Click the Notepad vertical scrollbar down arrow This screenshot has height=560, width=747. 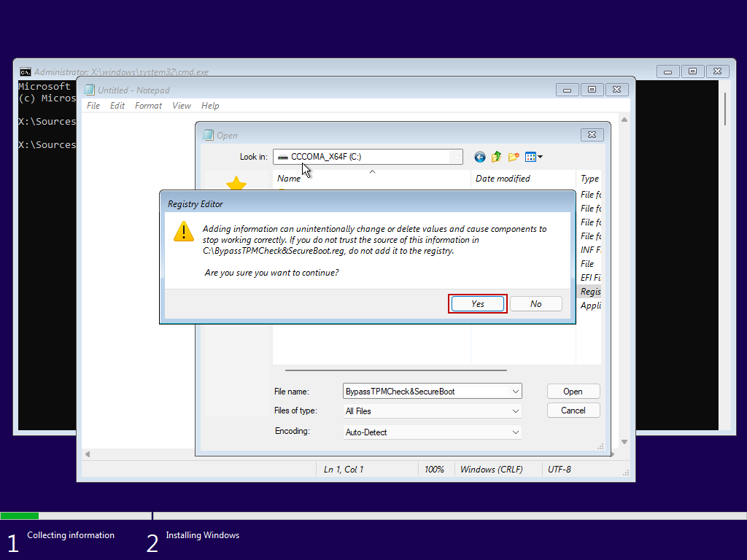[x=624, y=442]
